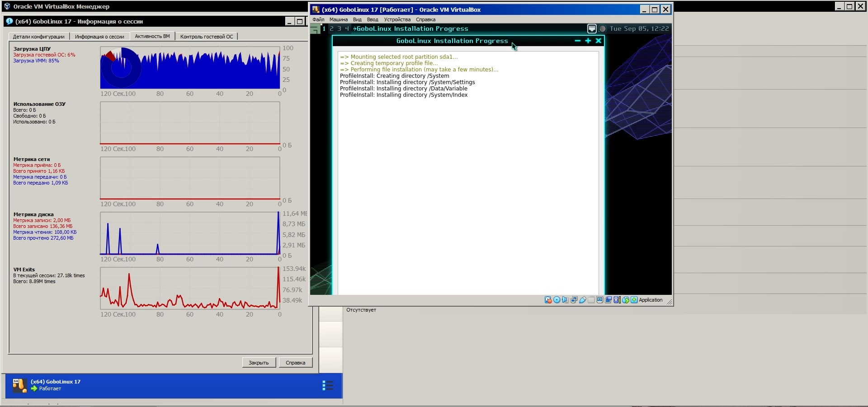Open the Устройства menu
The image size is (868, 407).
(397, 19)
